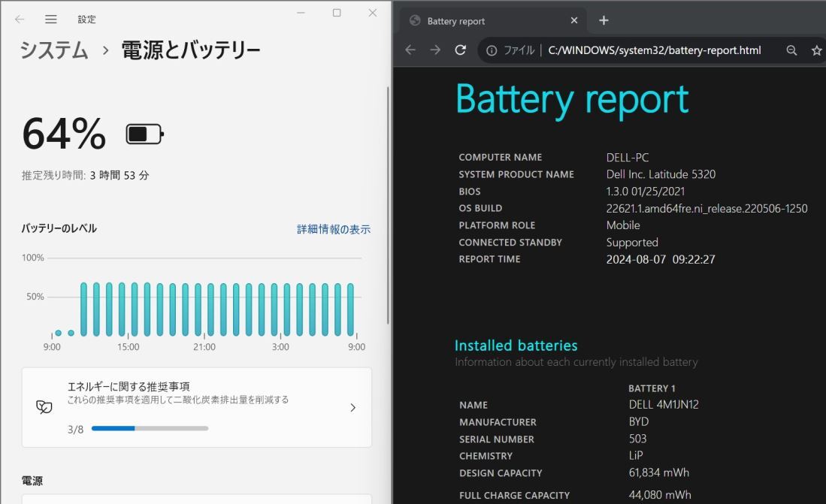Click the Chrome page reload button

(461, 50)
